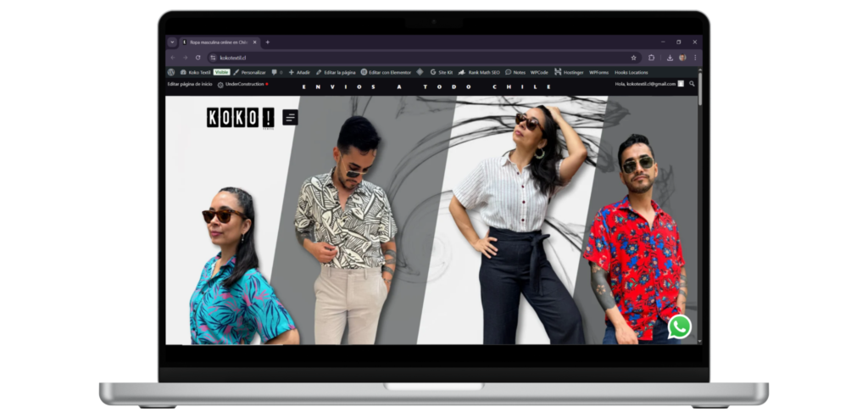Viewport: 868px width, 418px height.
Task: Open the Chrome three-dot menu
Action: tap(695, 58)
